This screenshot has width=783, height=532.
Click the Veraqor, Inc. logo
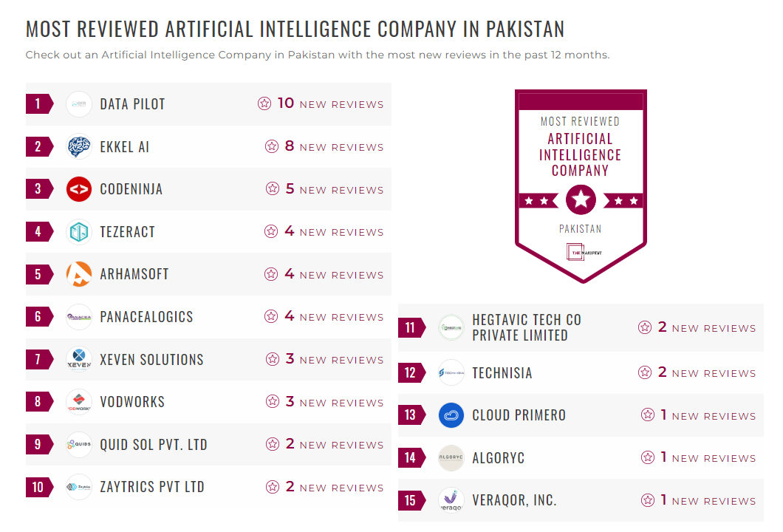[x=451, y=500]
